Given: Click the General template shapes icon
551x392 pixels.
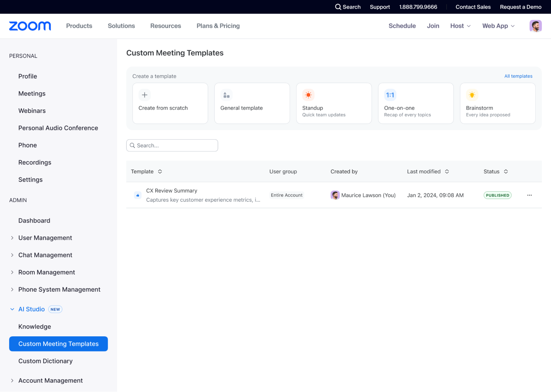Looking at the screenshot, I should pyautogui.click(x=226, y=95).
